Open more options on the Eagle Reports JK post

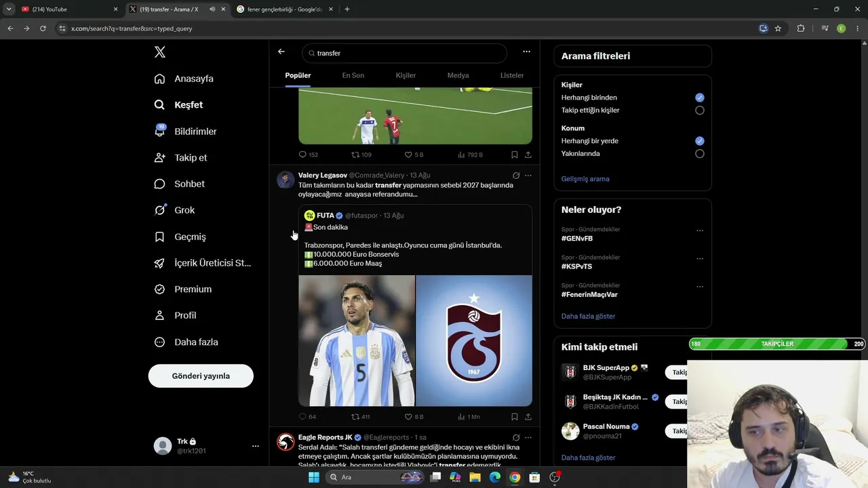tap(528, 438)
